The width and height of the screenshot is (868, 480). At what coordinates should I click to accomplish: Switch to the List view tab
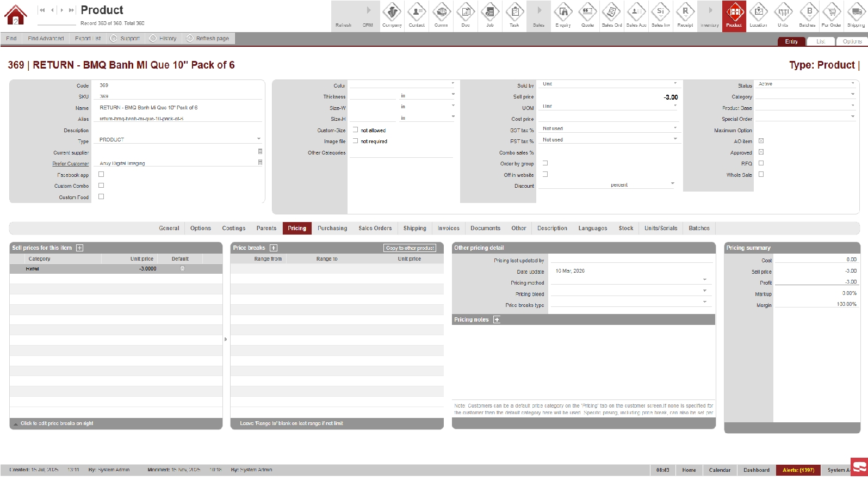[821, 41]
